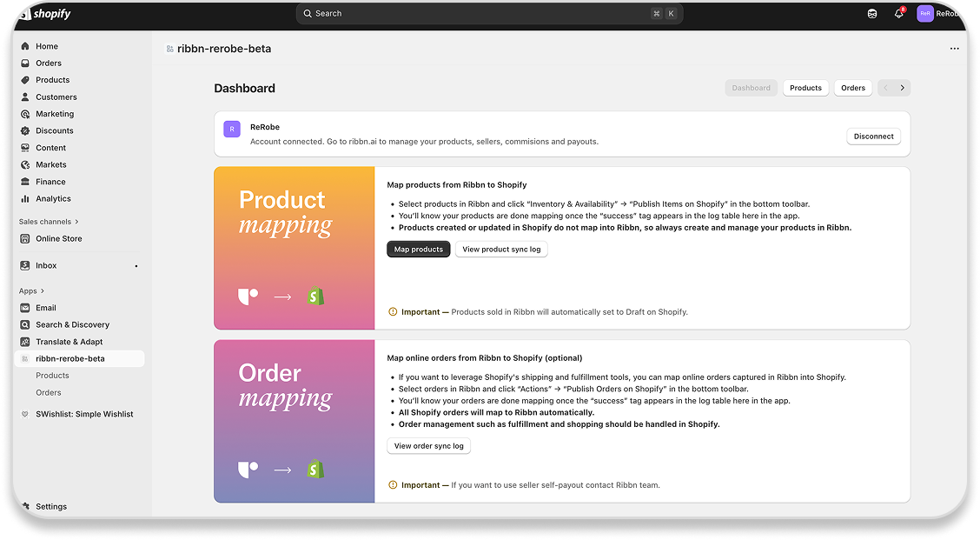Click the app icon beside ribbn-rerobe-beta title
This screenshot has height=540, width=980.
(169, 49)
